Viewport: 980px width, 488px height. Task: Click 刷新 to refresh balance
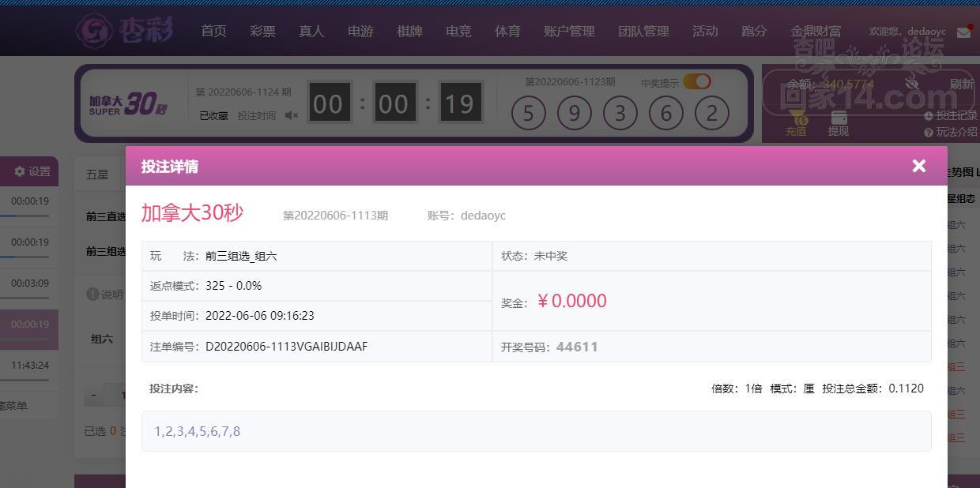[x=961, y=84]
